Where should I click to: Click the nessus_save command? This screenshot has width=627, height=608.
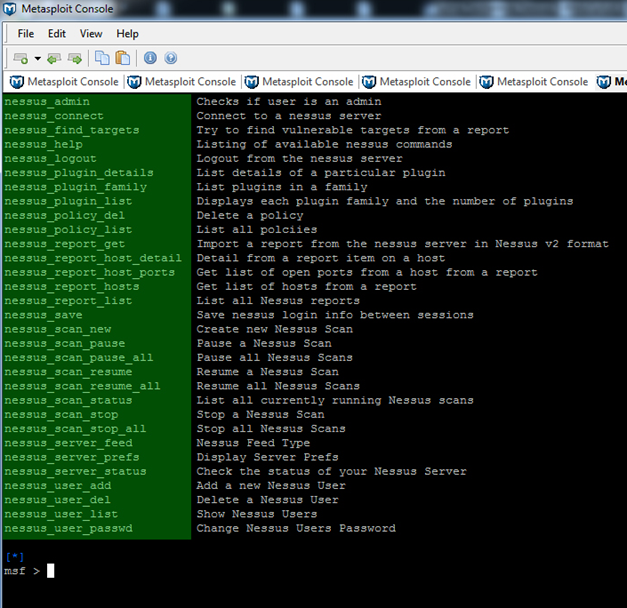(44, 315)
